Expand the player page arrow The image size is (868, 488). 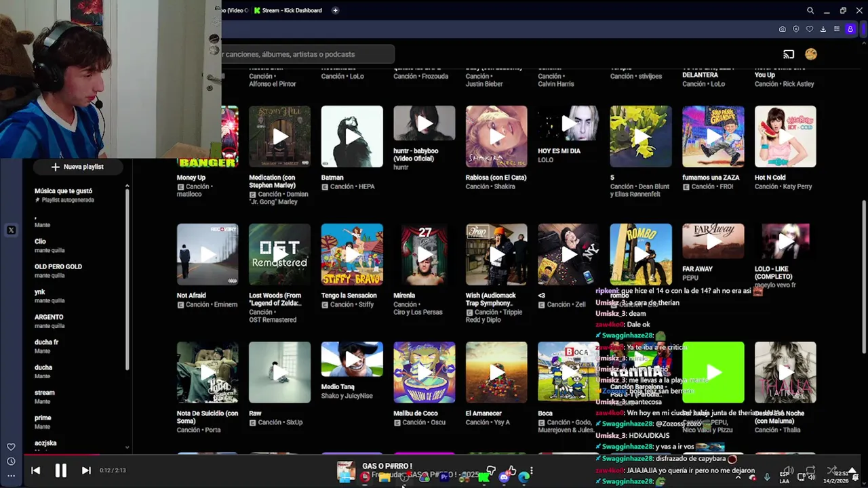coord(852,470)
